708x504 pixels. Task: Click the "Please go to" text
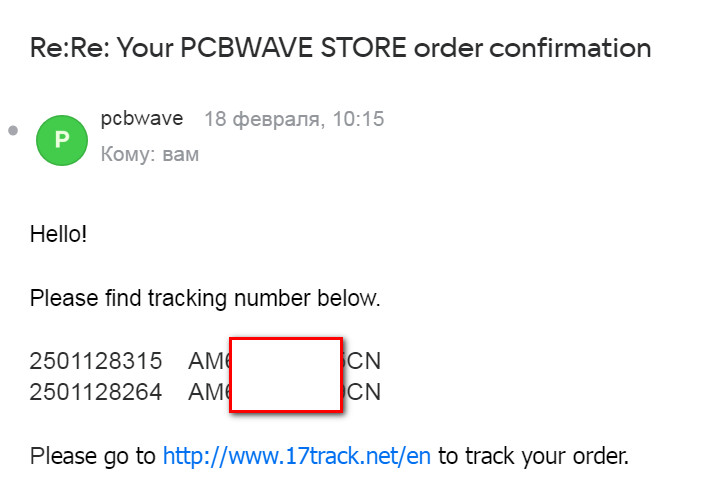93,457
